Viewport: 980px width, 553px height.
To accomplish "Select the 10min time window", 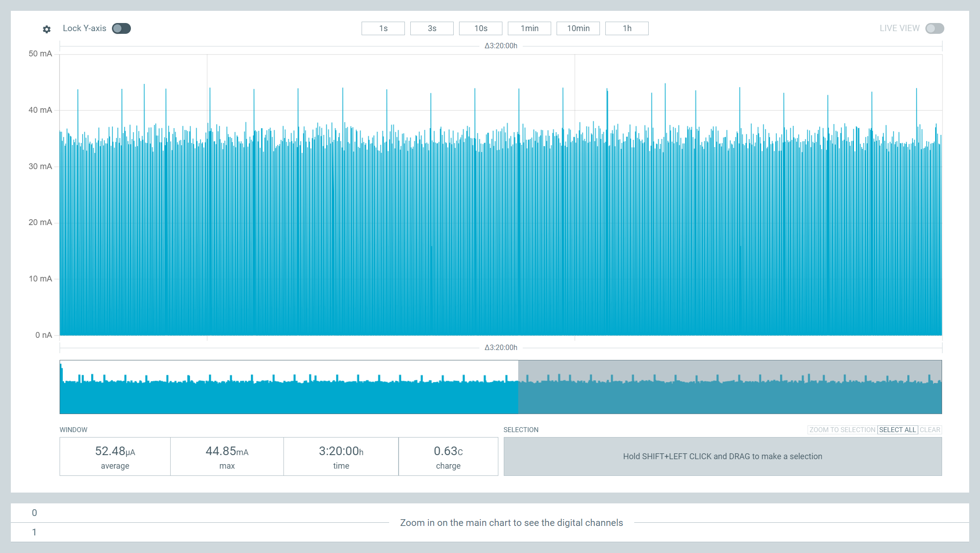I will point(578,28).
